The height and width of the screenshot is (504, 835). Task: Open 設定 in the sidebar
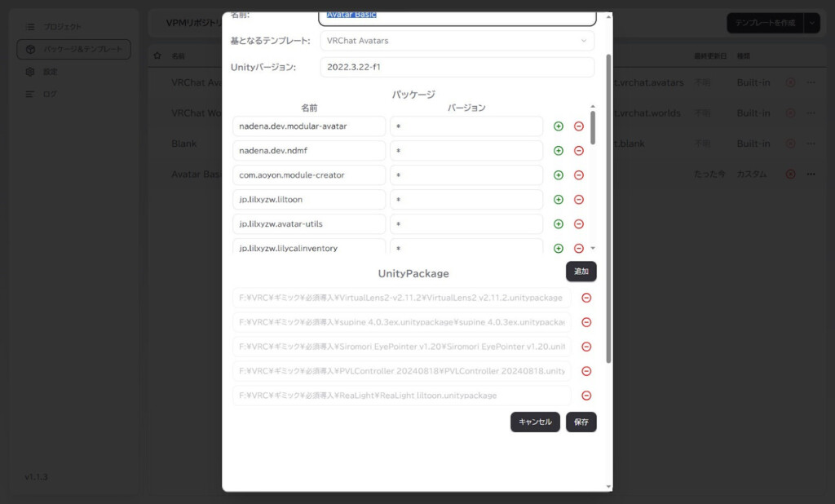point(73,72)
